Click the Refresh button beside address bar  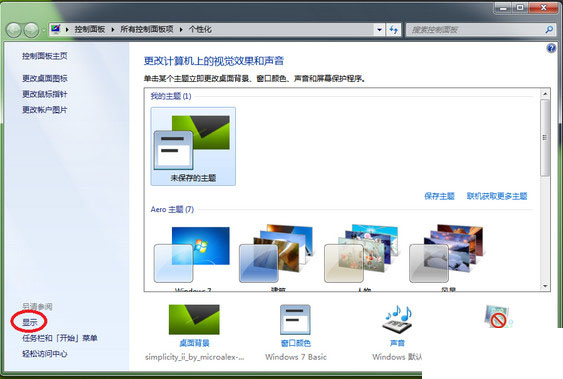(x=394, y=30)
